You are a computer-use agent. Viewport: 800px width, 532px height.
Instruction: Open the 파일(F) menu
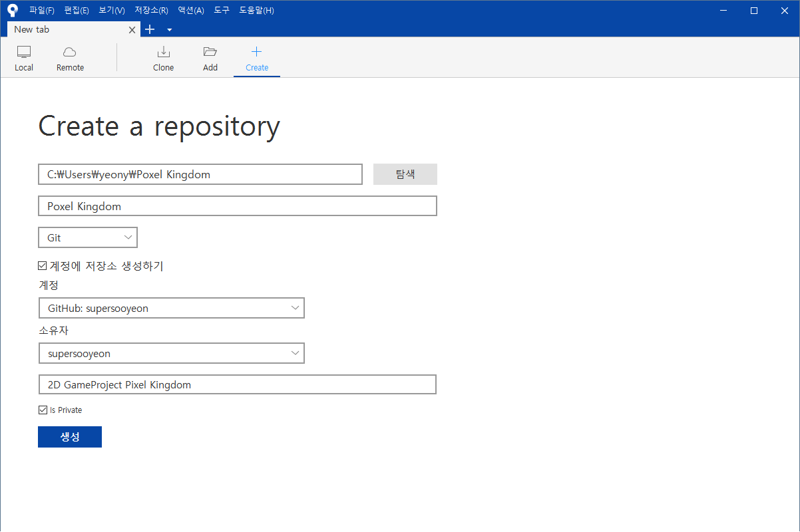(x=42, y=10)
